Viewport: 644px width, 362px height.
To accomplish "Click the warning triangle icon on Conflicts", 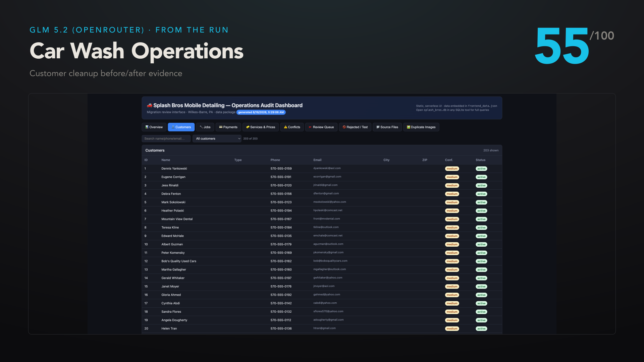I will pyautogui.click(x=285, y=127).
